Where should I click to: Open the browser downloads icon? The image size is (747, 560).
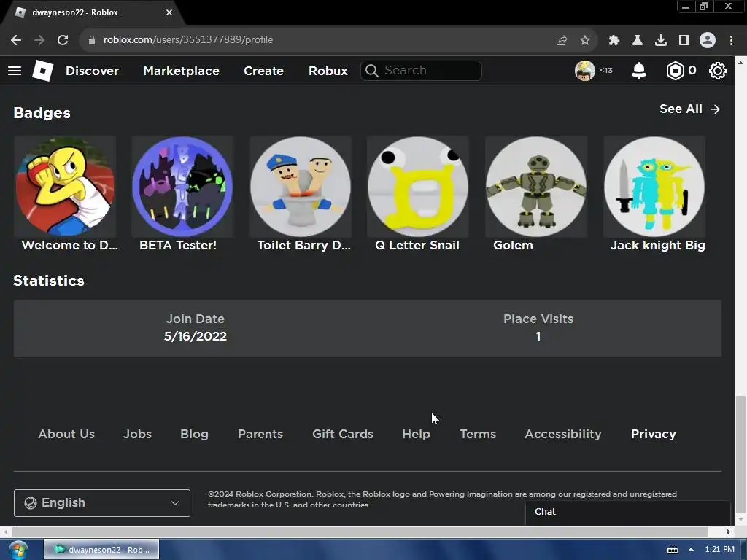click(660, 40)
